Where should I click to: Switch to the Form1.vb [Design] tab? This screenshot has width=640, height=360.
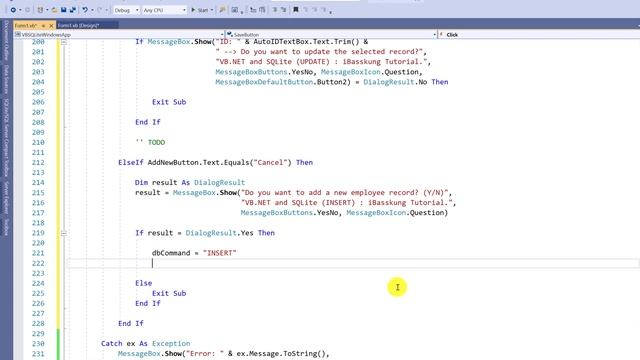coord(78,26)
